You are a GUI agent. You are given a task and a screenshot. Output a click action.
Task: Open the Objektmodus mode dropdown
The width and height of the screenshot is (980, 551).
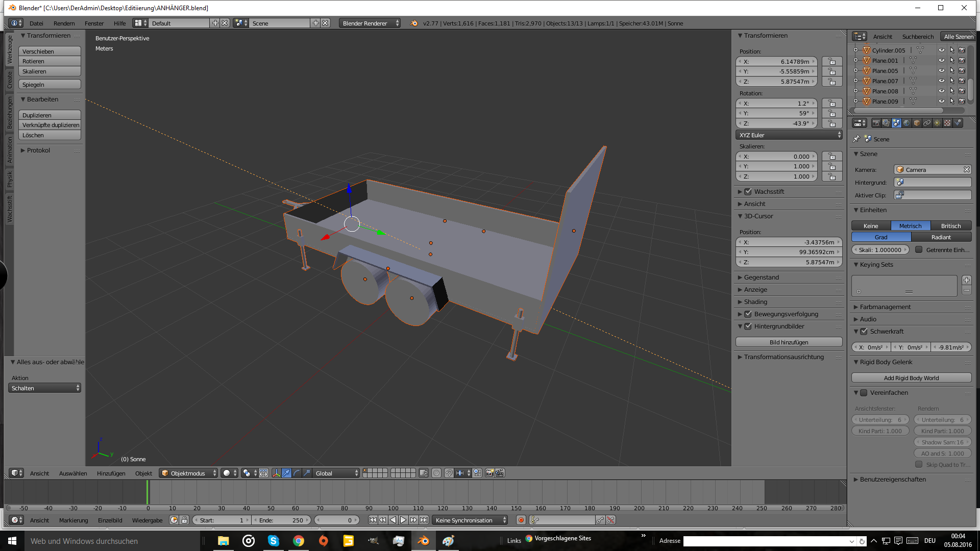pos(188,473)
